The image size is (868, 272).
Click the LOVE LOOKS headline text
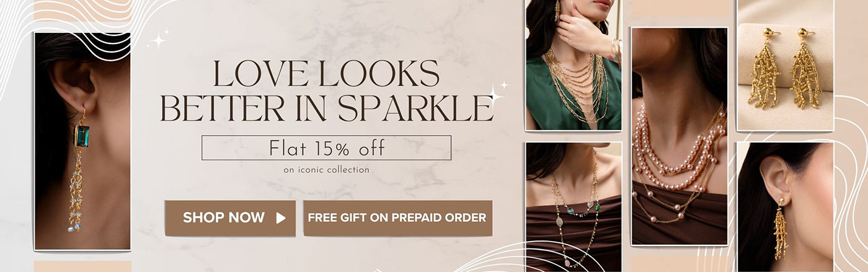pyautogui.click(x=326, y=74)
